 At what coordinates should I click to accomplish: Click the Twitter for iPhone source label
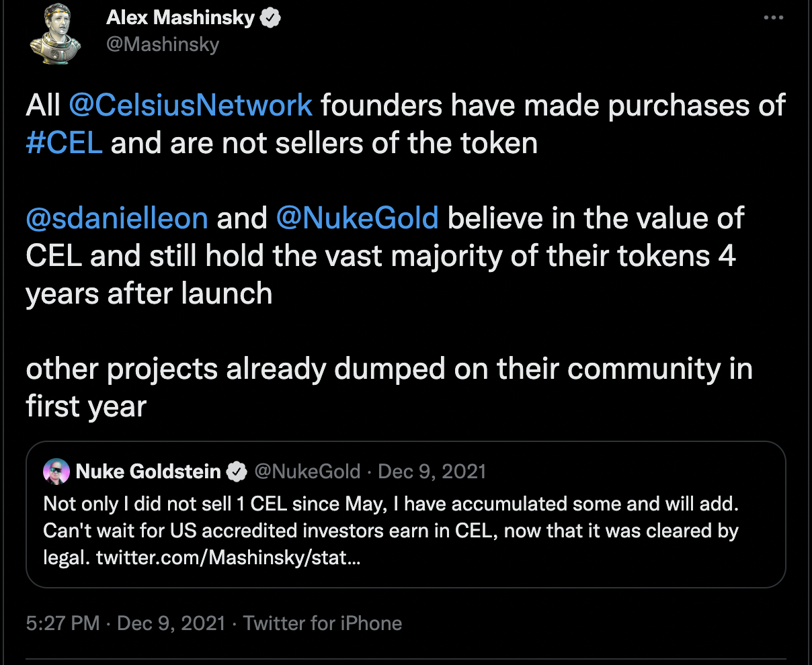click(323, 623)
